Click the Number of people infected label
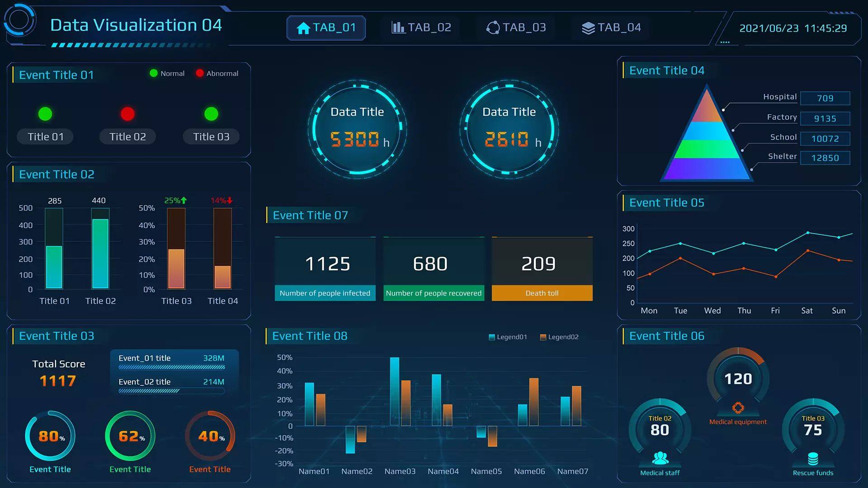Image resolution: width=868 pixels, height=488 pixels. tap(325, 293)
